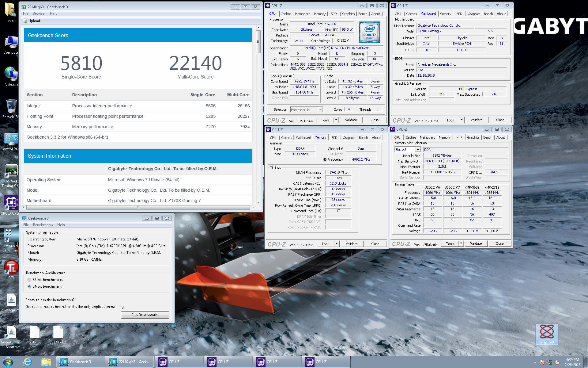Click Validate in the CPU tab window
The width and height of the screenshot is (588, 368).
pyautogui.click(x=351, y=120)
